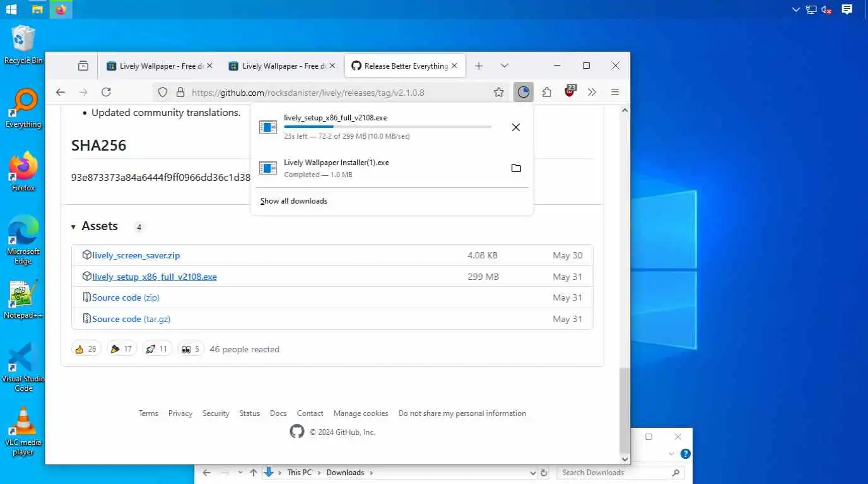Viewport: 868px width, 484px height.
Task: Open the Terms footer link
Action: [x=148, y=413]
